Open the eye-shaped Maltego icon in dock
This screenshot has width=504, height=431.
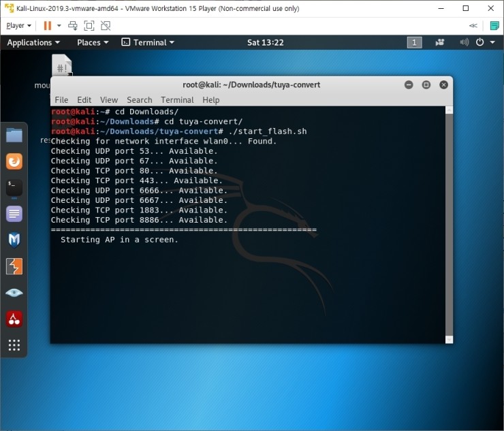click(14, 293)
